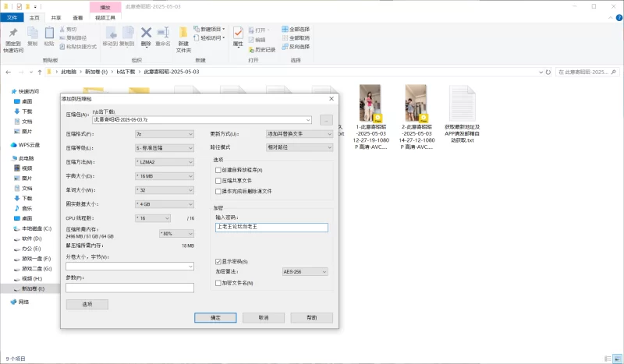This screenshot has height=364, width=624.
Task: Click the 参数 input field
Action: coord(129,288)
